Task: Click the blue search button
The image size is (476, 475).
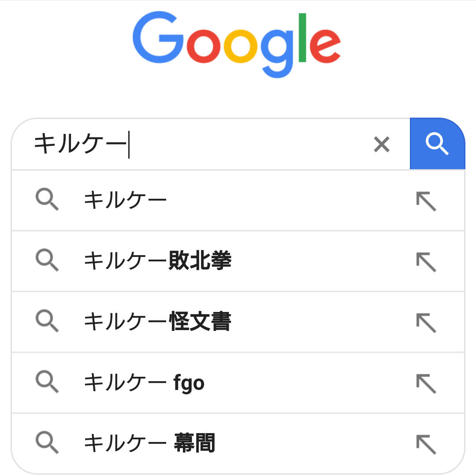Action: pyautogui.click(x=437, y=144)
